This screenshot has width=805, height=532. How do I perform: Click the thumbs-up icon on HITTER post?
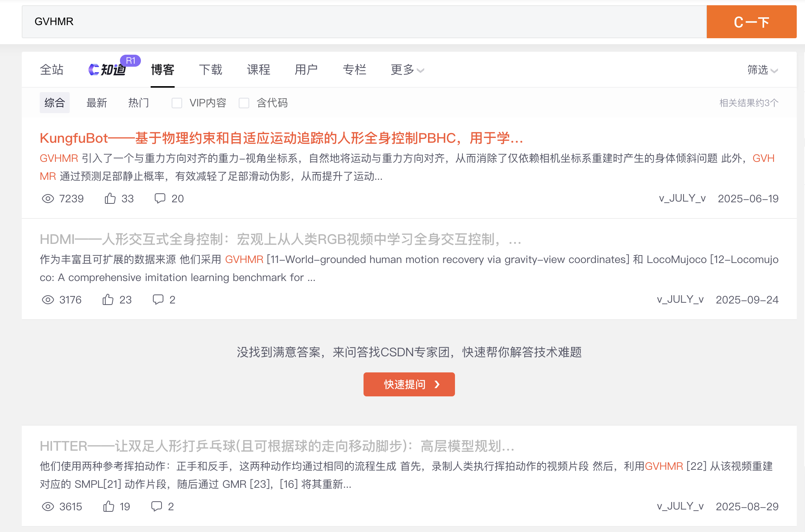pyautogui.click(x=108, y=507)
